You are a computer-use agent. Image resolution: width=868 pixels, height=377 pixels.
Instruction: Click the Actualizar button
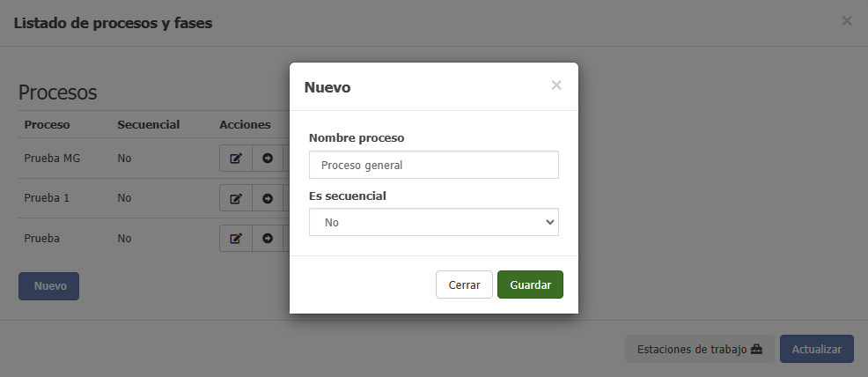coord(817,350)
